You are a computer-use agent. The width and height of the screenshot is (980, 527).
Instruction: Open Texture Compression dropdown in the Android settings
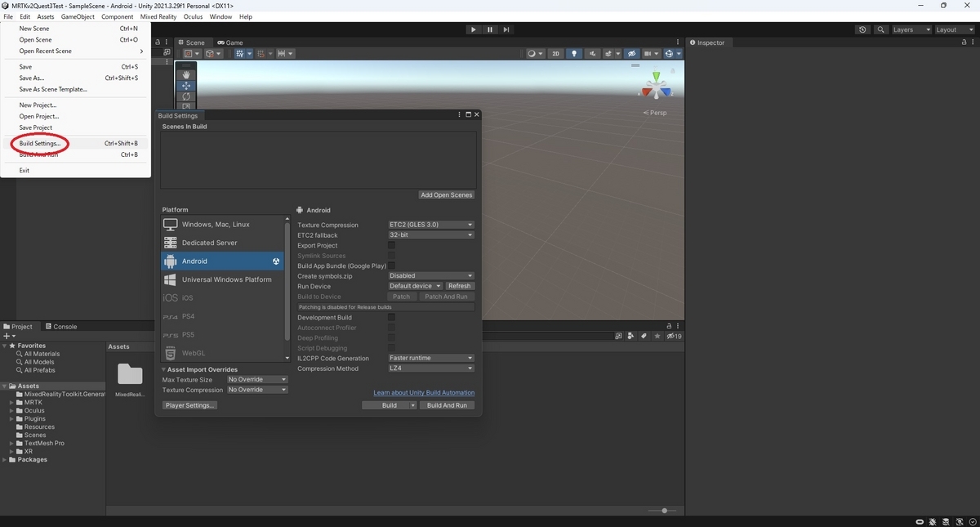click(431, 225)
